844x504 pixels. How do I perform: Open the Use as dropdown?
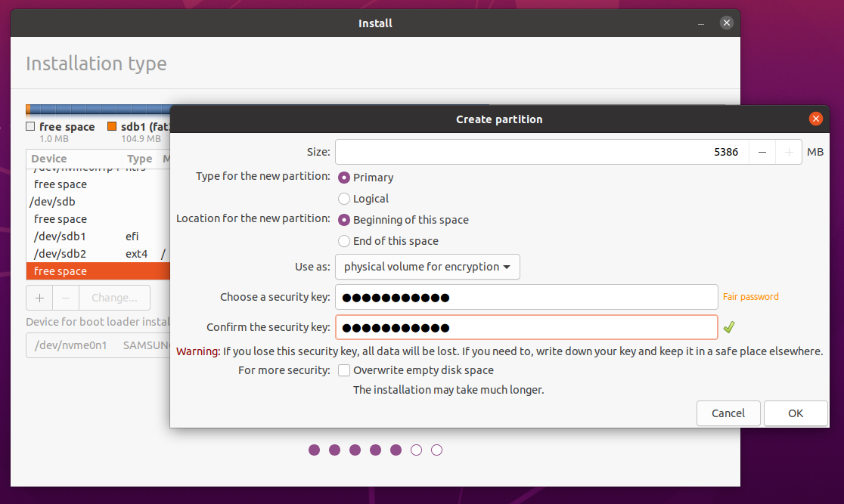[427, 267]
